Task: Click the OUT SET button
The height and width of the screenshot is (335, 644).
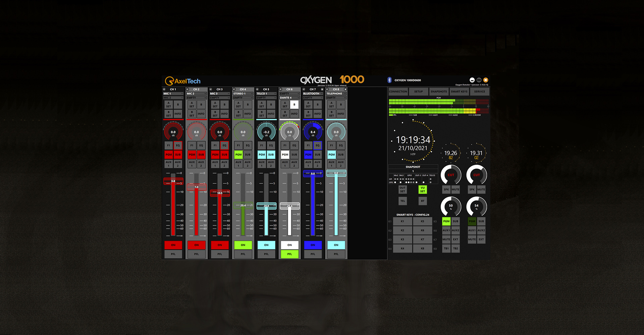Action: (402, 190)
